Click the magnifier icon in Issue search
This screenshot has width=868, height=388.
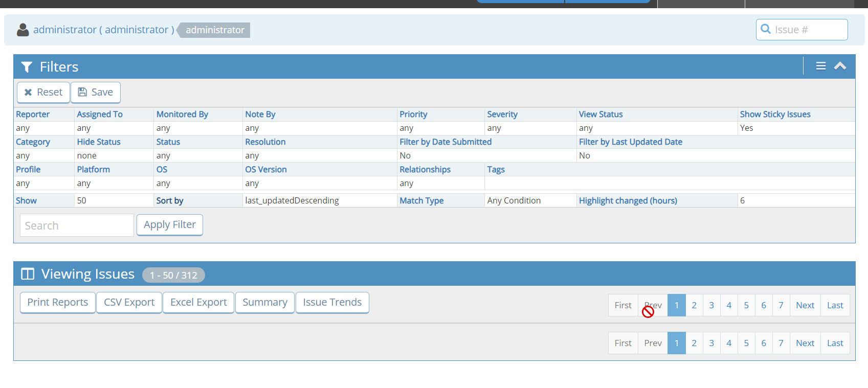pos(766,29)
